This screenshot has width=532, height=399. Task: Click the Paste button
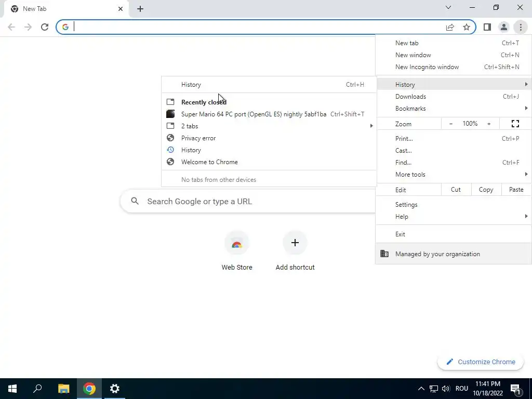tap(516, 190)
